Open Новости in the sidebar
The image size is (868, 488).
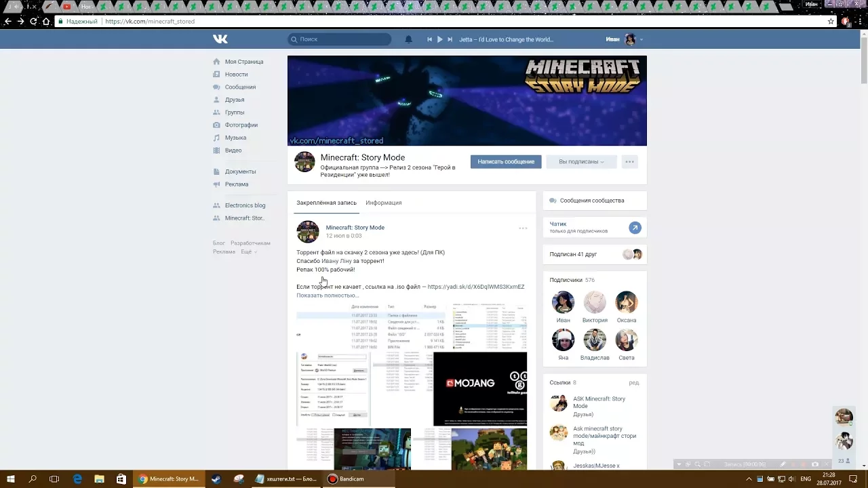click(236, 75)
